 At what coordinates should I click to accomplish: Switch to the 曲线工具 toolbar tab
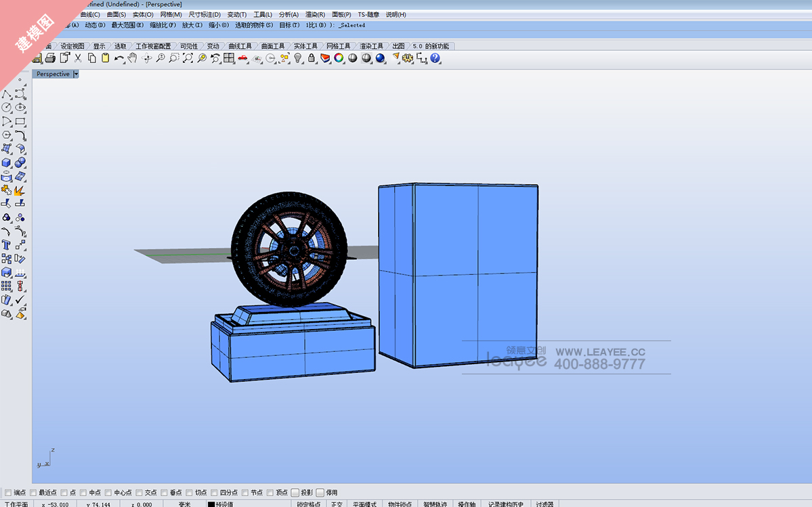[240, 46]
